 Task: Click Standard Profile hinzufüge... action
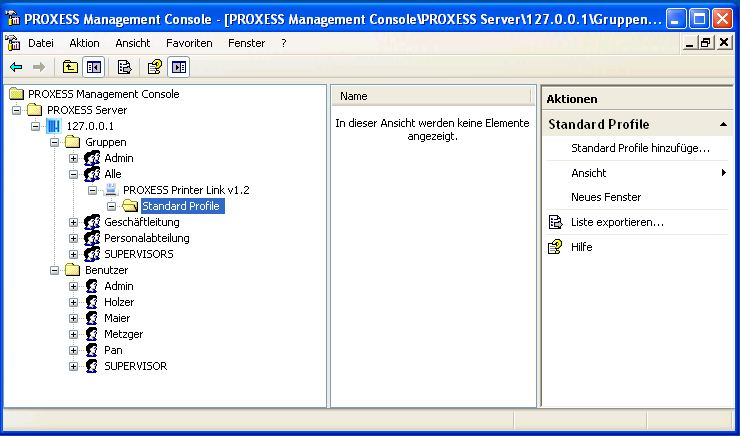pos(640,148)
